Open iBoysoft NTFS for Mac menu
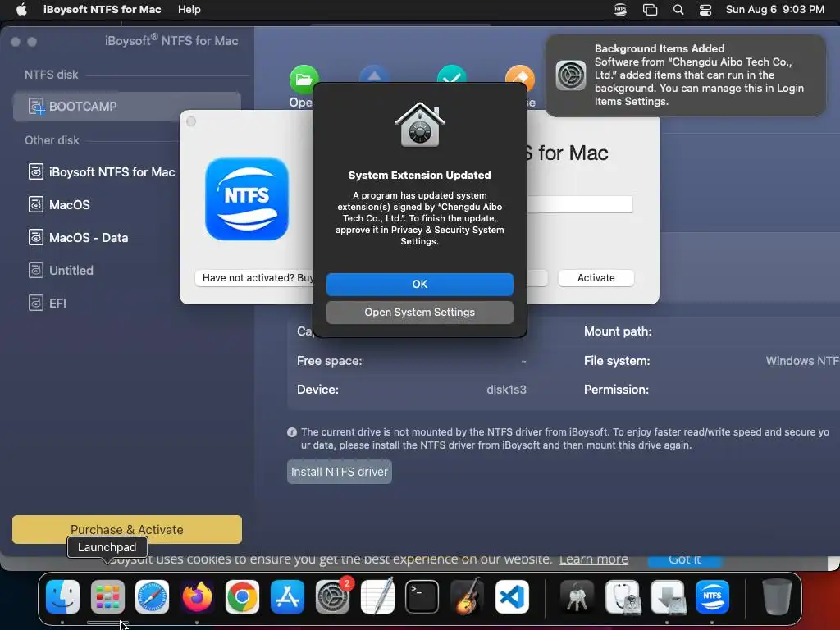This screenshot has width=840, height=630. tap(102, 10)
